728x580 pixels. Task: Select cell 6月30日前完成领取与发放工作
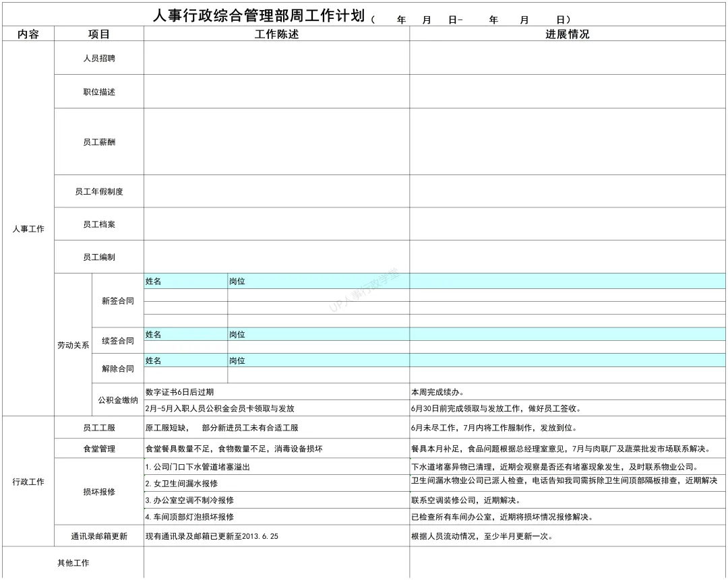point(568,408)
